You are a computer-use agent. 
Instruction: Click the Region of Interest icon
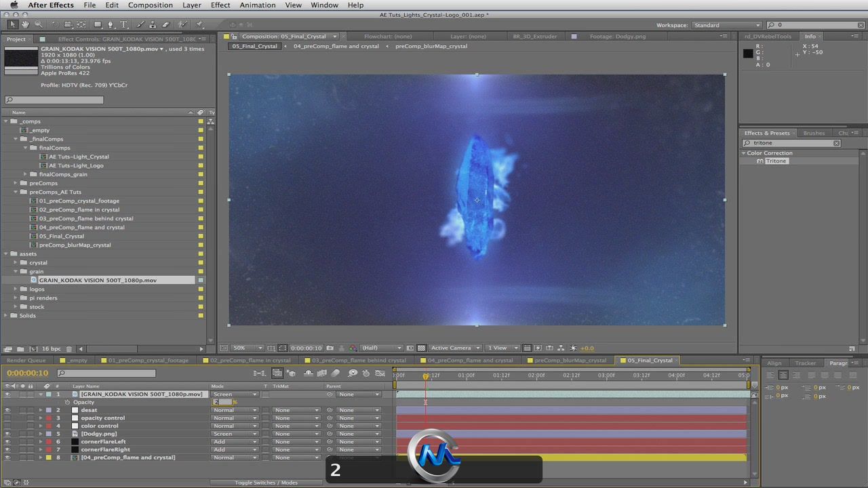[x=410, y=348]
